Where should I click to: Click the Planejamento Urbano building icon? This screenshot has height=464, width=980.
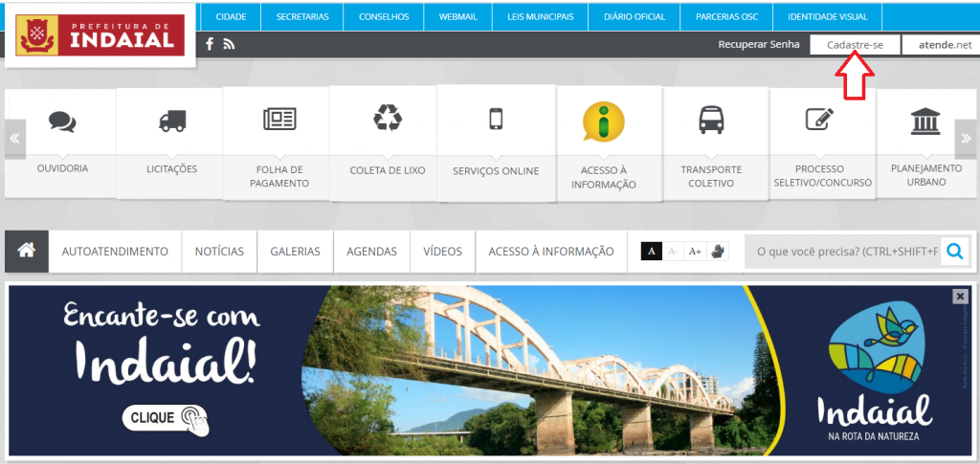click(925, 122)
